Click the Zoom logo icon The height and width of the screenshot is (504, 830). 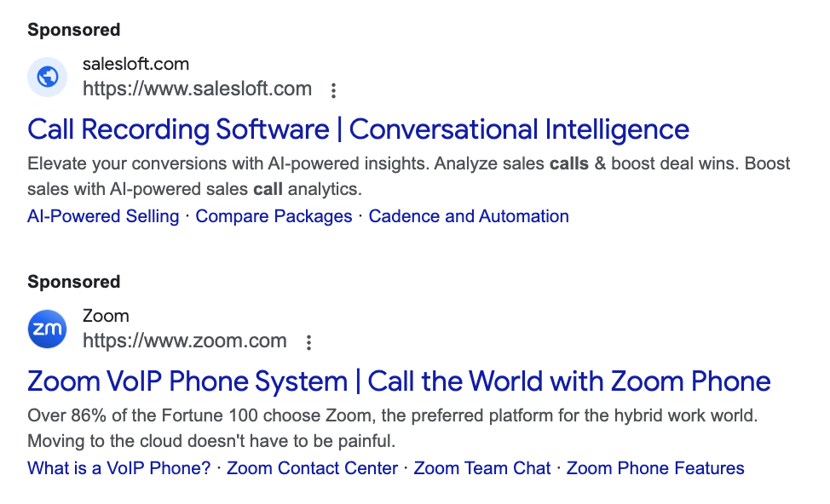point(48,329)
